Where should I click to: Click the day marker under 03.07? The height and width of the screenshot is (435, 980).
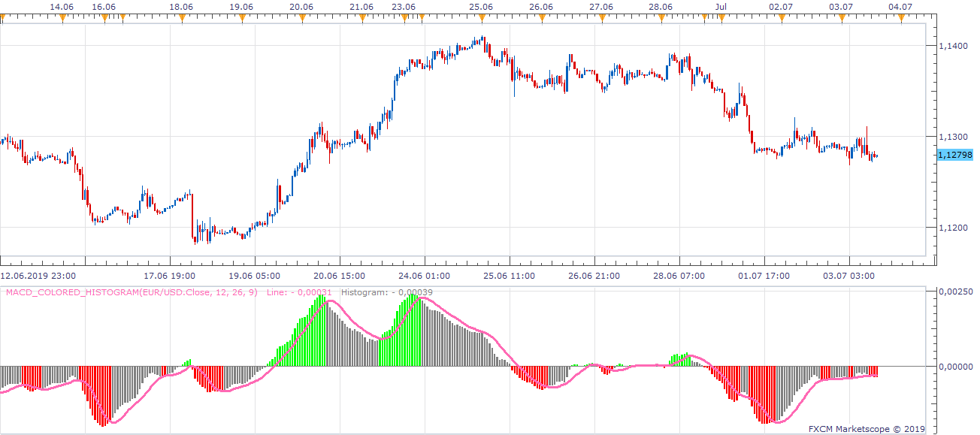point(842,17)
